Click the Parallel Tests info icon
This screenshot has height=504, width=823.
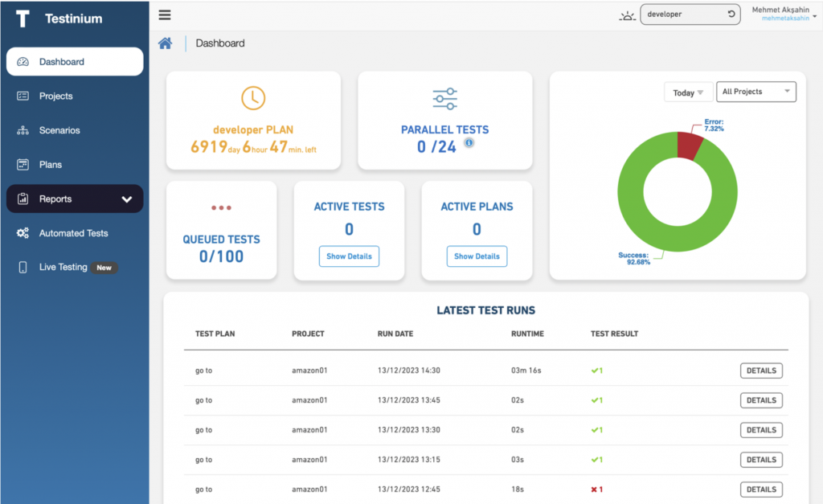[469, 143]
